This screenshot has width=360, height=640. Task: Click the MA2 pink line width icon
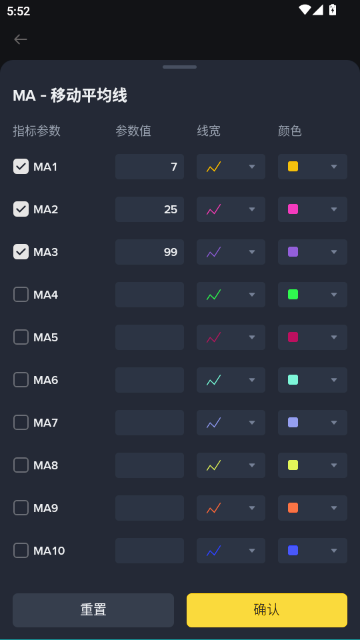pyautogui.click(x=213, y=209)
